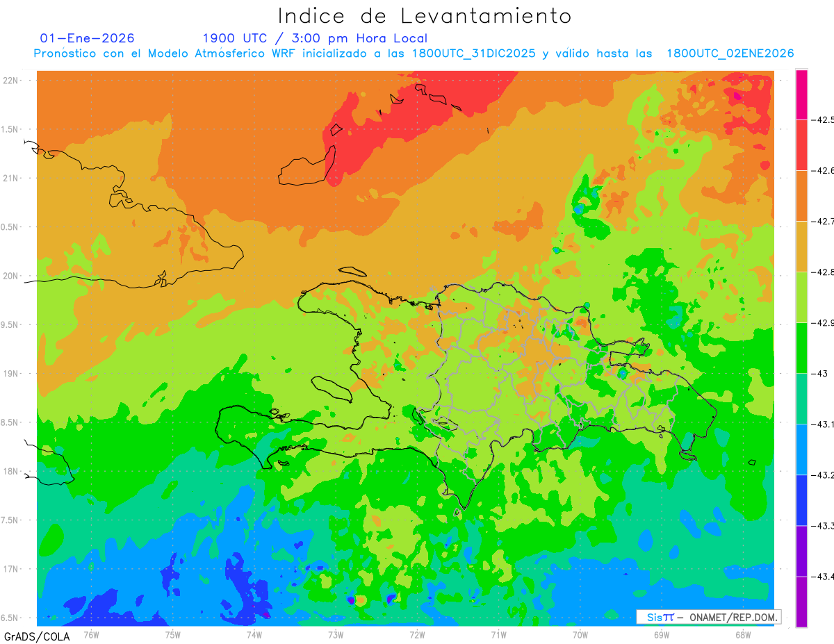Select the date label "01-Ene-2026"
This screenshot has width=834, height=644.
coord(88,38)
